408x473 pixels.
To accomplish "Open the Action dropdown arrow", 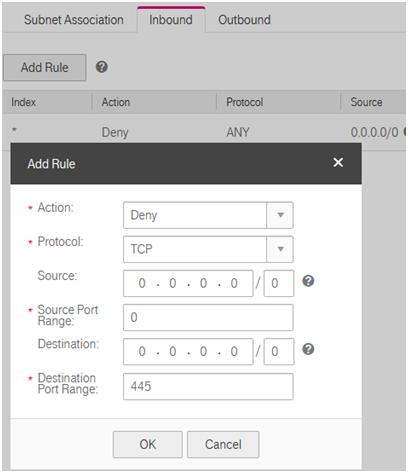I will click(x=280, y=215).
